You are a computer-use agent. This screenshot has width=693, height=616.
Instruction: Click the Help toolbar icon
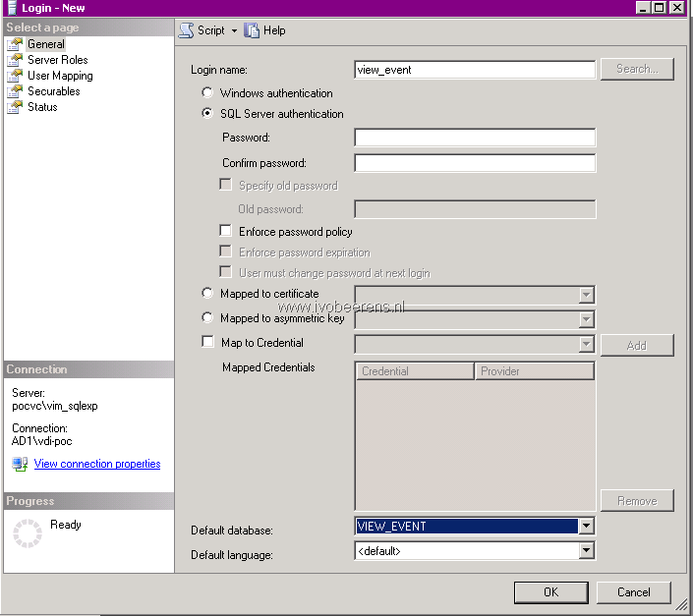(252, 30)
